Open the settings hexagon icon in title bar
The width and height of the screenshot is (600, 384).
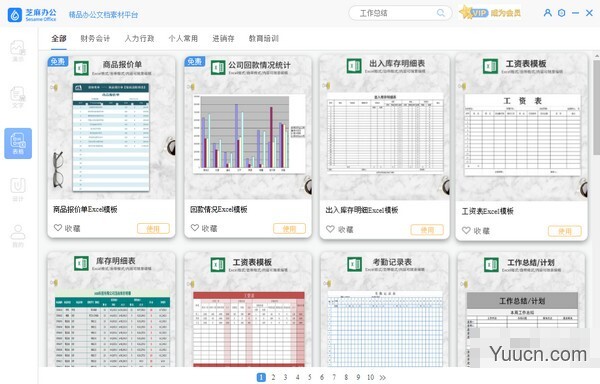[x=561, y=13]
